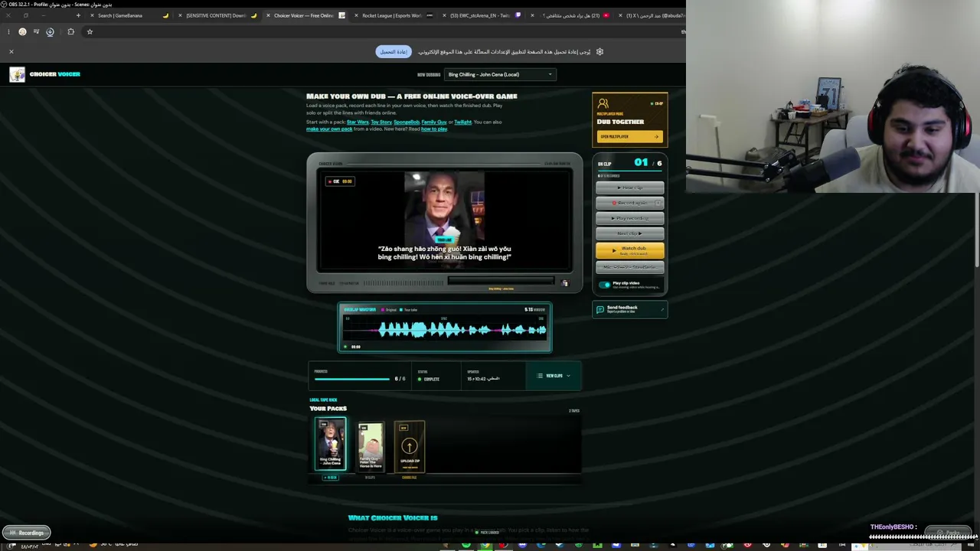The image size is (980, 551).
Task: Open a new browser tab with plus button
Action: point(78,15)
